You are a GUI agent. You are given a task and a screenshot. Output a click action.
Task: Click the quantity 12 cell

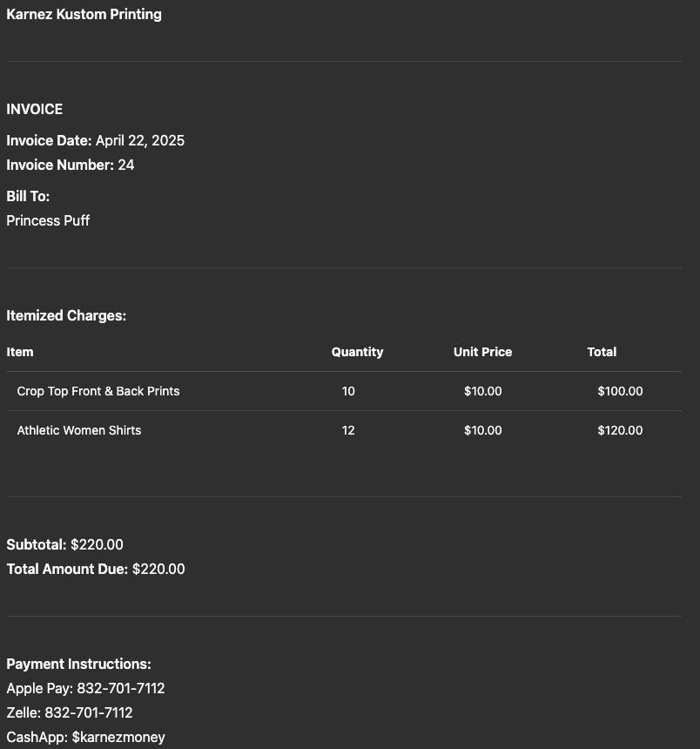click(348, 430)
